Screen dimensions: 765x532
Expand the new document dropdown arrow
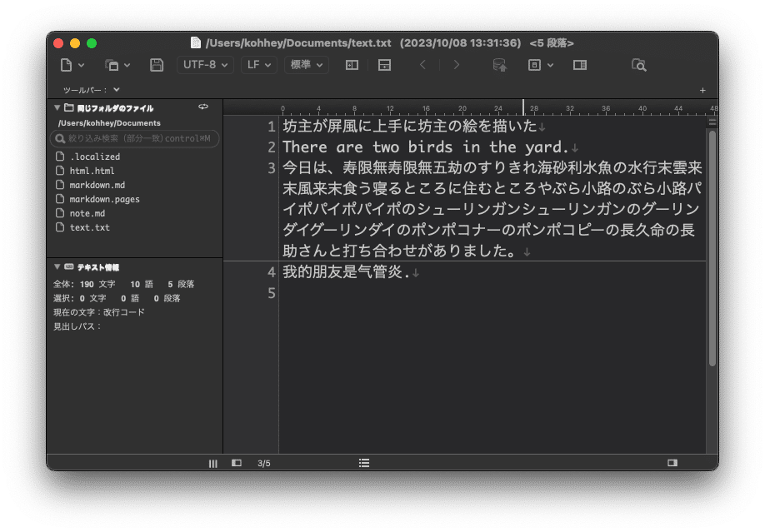click(x=82, y=65)
